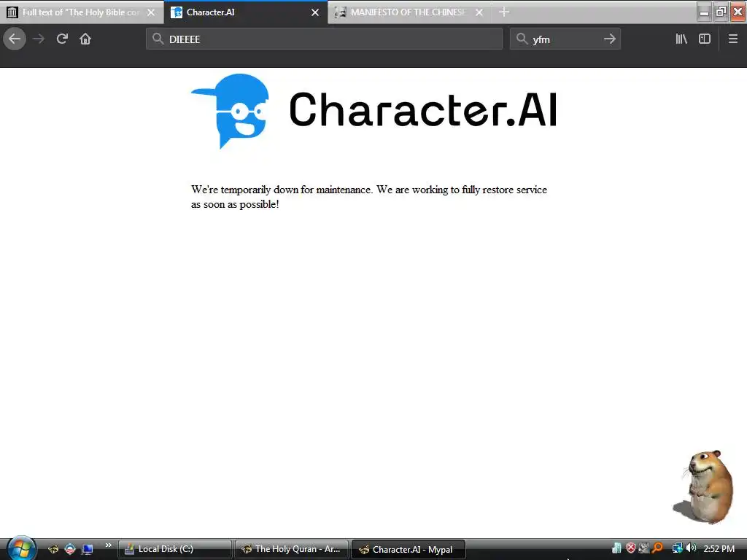
Task: Click the forward navigation arrow
Action: [39, 39]
